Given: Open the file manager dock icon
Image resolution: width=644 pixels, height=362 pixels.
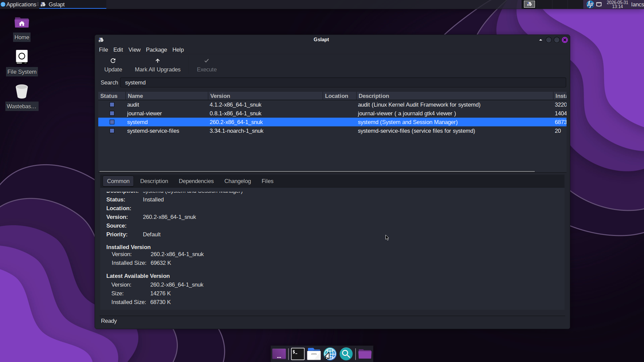Looking at the screenshot, I should coord(314,354).
